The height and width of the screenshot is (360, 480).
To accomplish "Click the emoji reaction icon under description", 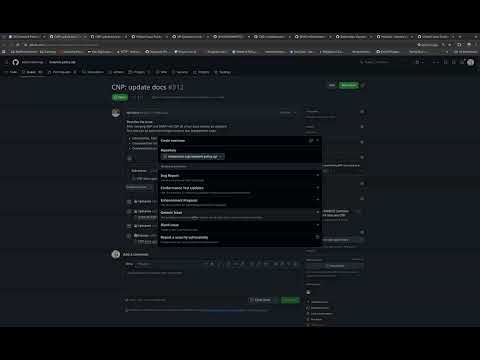I will [130, 158].
